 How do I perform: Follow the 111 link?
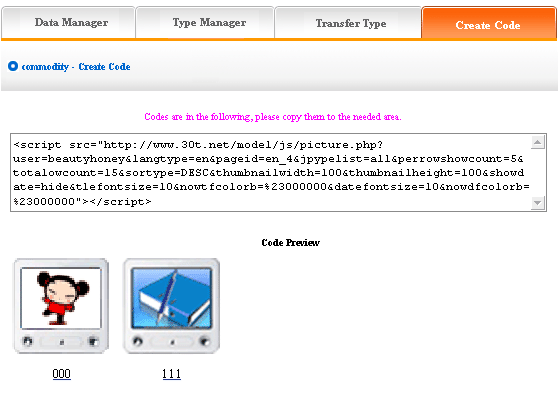coord(172,374)
